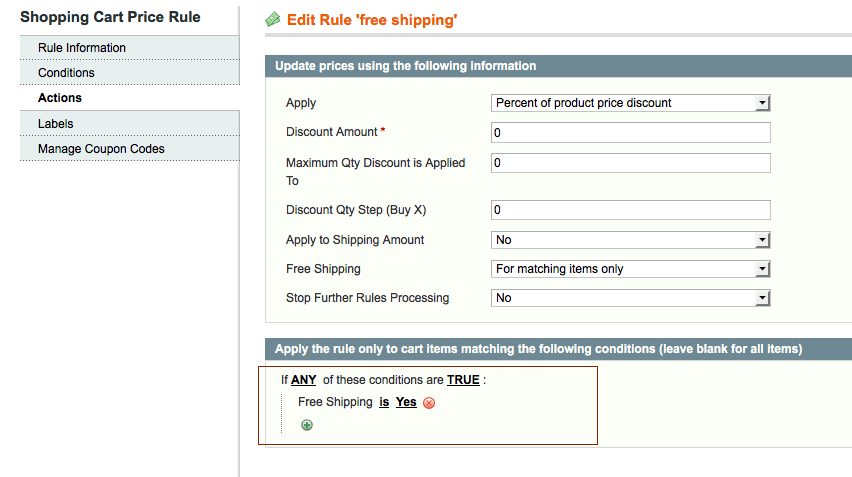Open the Apply discount type dropdown

[x=630, y=103]
